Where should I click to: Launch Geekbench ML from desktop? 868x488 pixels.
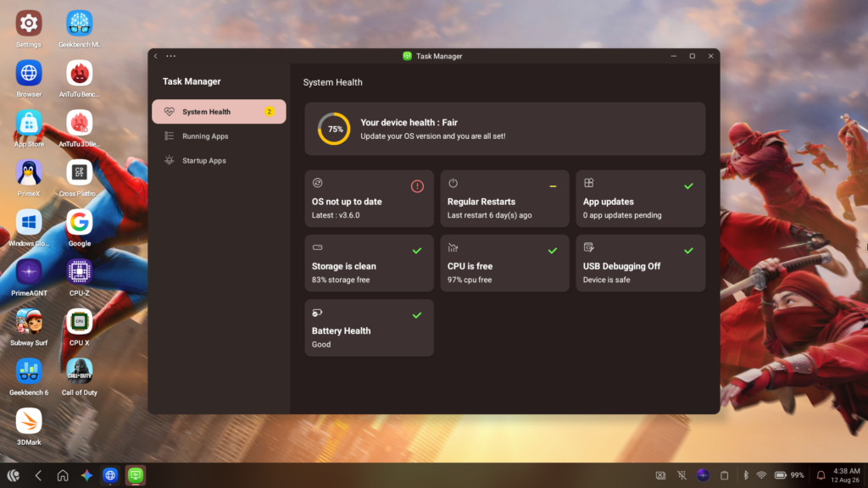79,24
